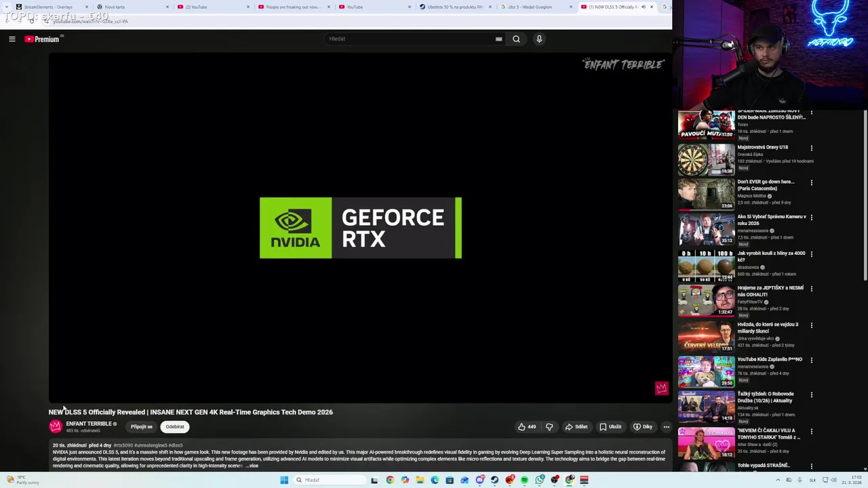Open WhatsApp from the taskbar
The height and width of the screenshot is (488, 868).
pyautogui.click(x=540, y=480)
